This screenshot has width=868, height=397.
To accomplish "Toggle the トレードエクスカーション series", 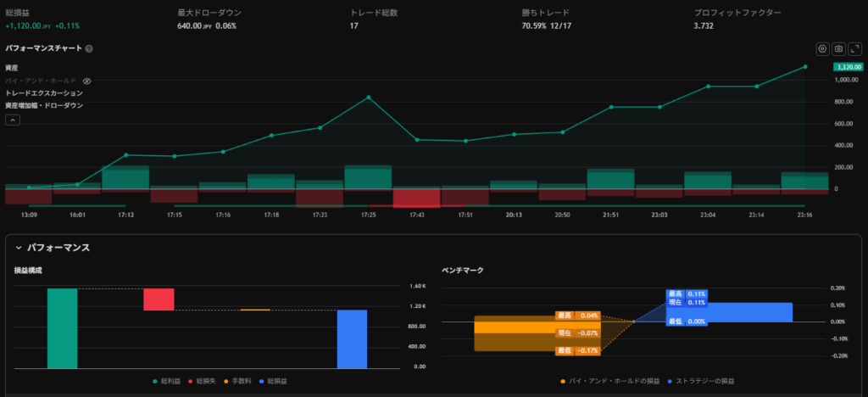I will click(43, 92).
